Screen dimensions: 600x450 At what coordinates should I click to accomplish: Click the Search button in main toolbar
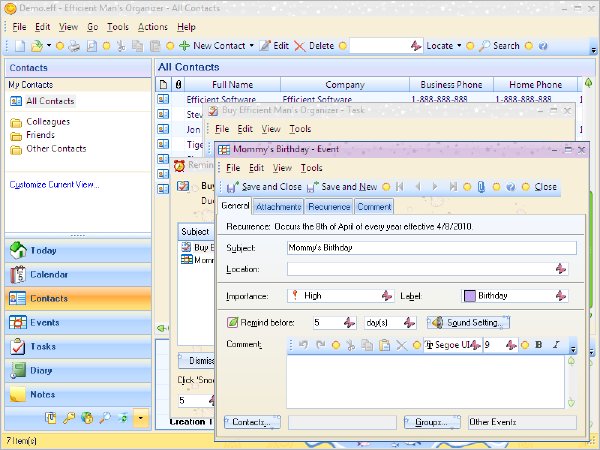click(x=499, y=46)
